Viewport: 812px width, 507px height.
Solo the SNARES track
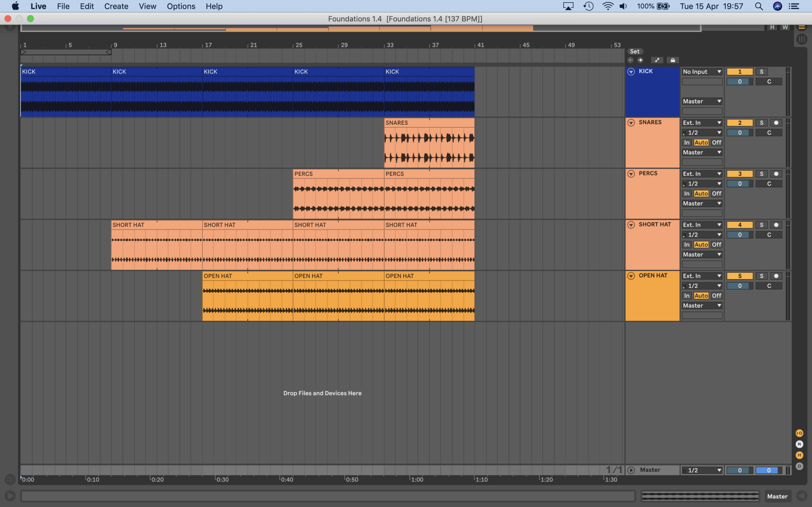[761, 123]
